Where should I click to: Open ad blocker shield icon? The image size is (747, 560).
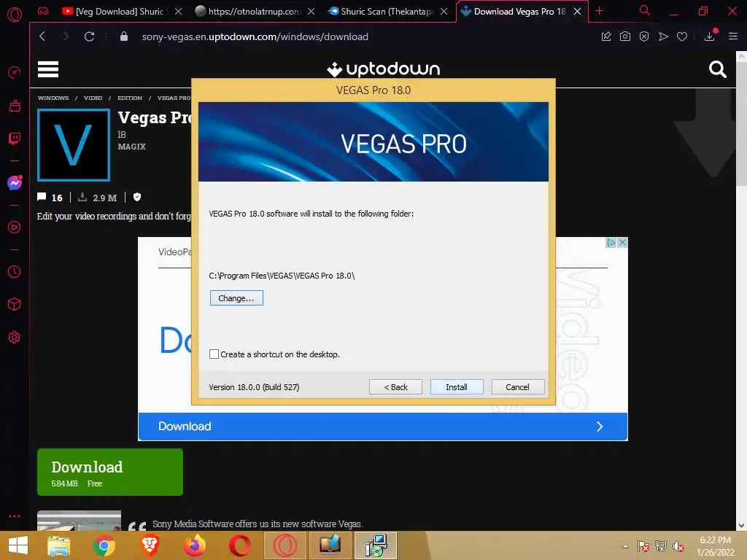tap(644, 36)
